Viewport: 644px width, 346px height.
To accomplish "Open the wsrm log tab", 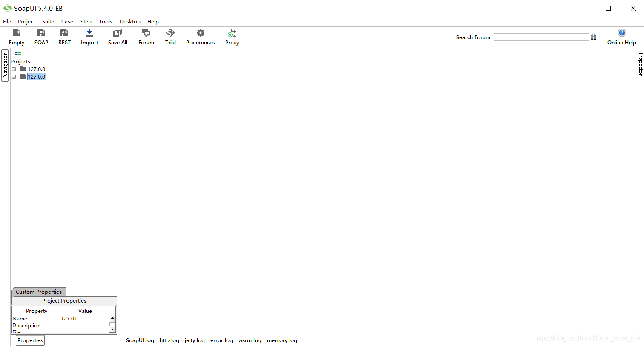I will point(250,340).
